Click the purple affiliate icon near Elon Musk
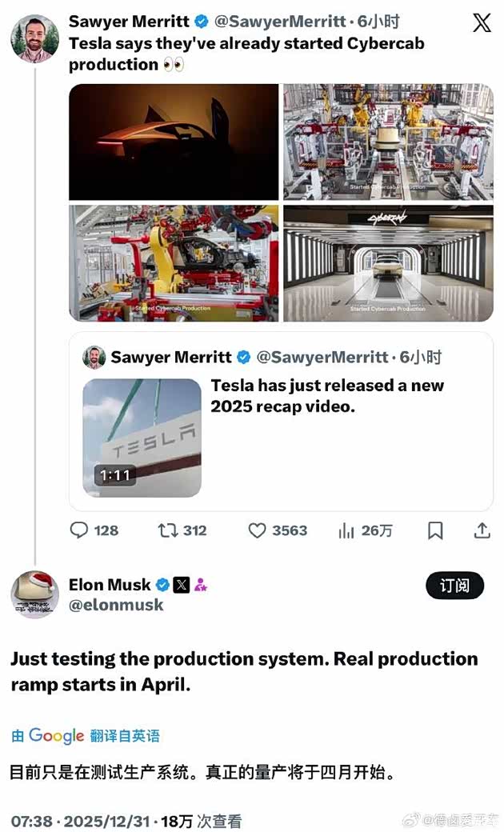 (x=201, y=585)
